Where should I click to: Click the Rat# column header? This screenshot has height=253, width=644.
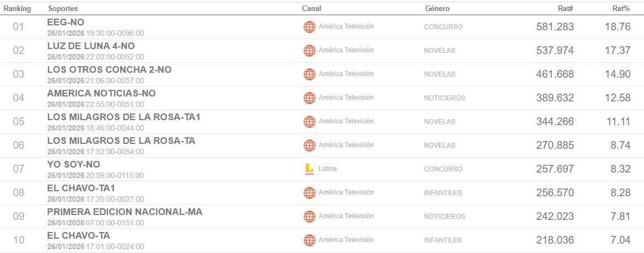pyautogui.click(x=565, y=9)
